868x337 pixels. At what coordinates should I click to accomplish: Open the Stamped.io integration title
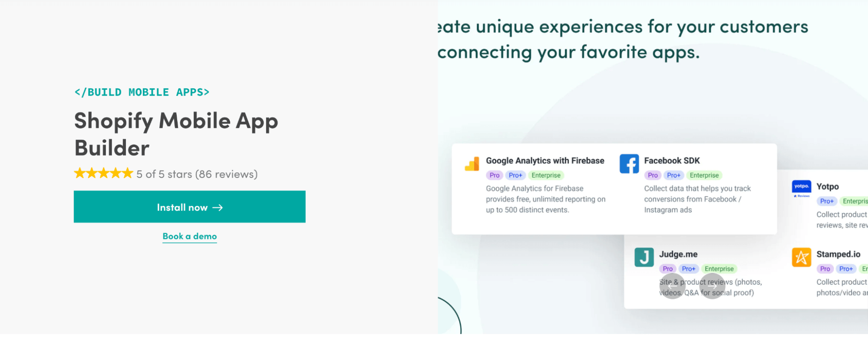coord(838,254)
